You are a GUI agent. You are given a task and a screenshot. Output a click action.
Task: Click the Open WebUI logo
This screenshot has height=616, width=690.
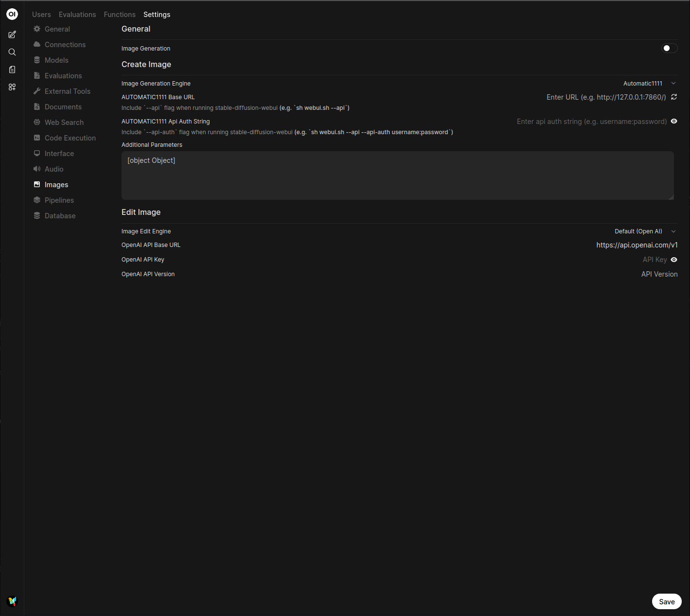12,14
